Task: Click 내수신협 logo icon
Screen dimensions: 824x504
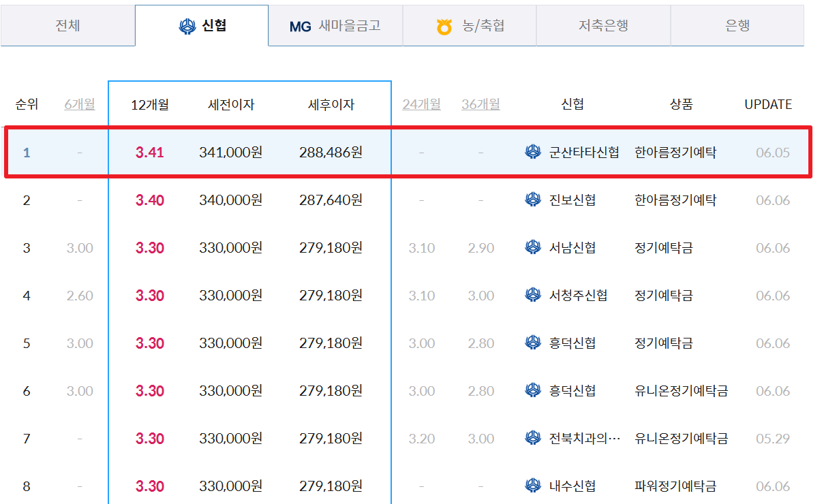Action: coord(533,486)
